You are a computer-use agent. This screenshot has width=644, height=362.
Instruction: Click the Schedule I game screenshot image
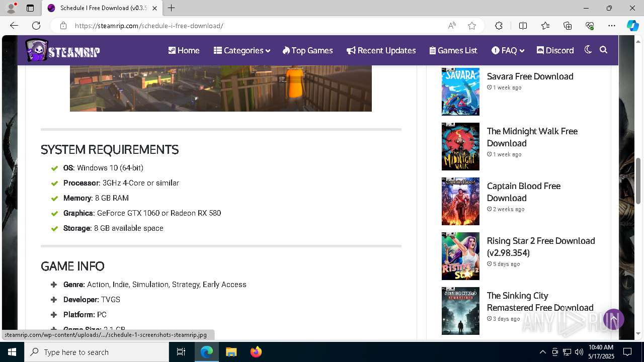coord(221,88)
